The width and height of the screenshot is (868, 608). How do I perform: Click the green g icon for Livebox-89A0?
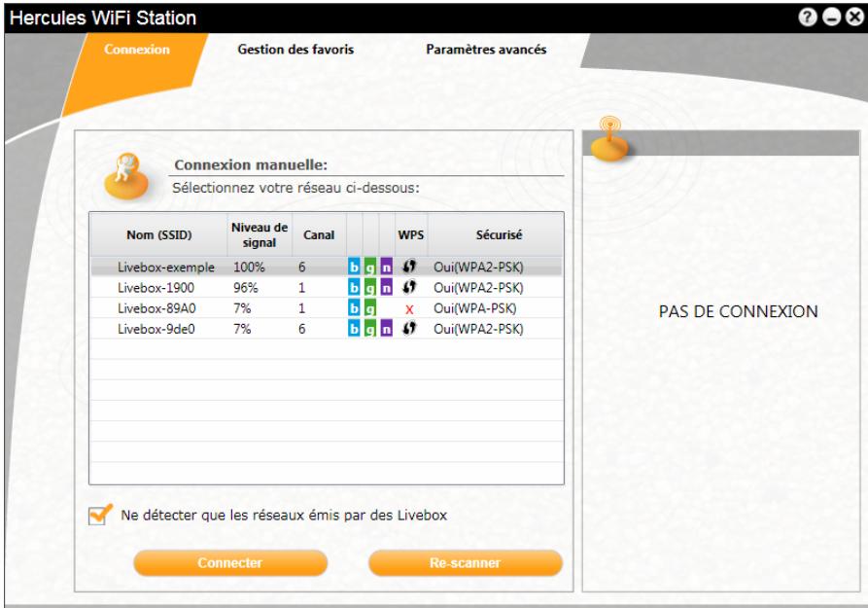[x=369, y=308]
